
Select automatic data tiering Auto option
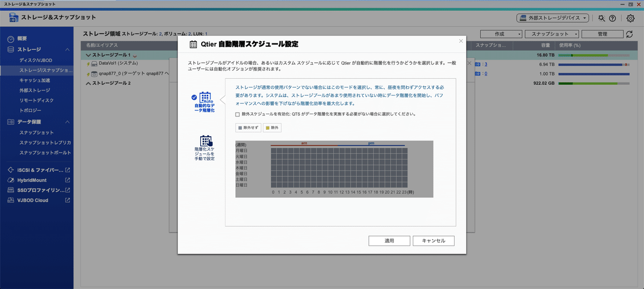coord(204,102)
